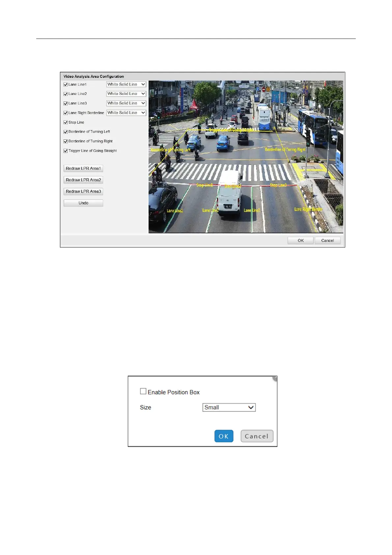Uncheck the Lane Line2 checkbox

[66, 94]
